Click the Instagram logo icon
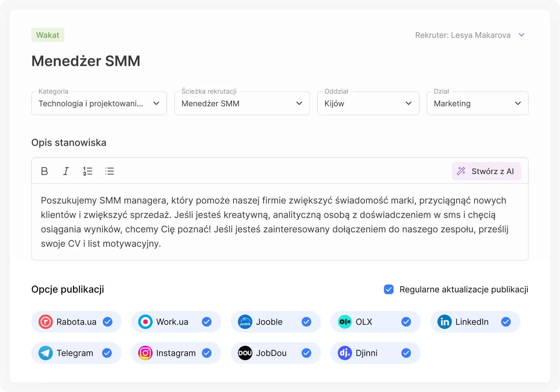This screenshot has width=560, height=392. (x=145, y=353)
